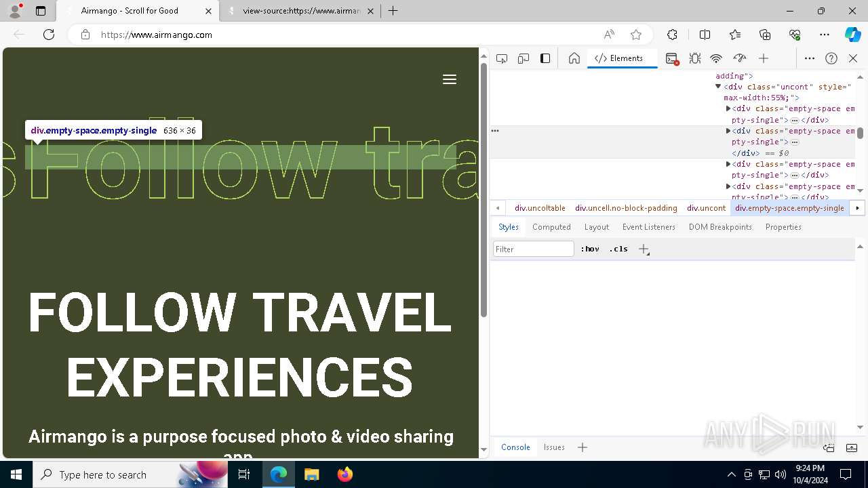Expand ellipsis inside selected div
Viewport: 868px width, 488px height.
point(795,142)
